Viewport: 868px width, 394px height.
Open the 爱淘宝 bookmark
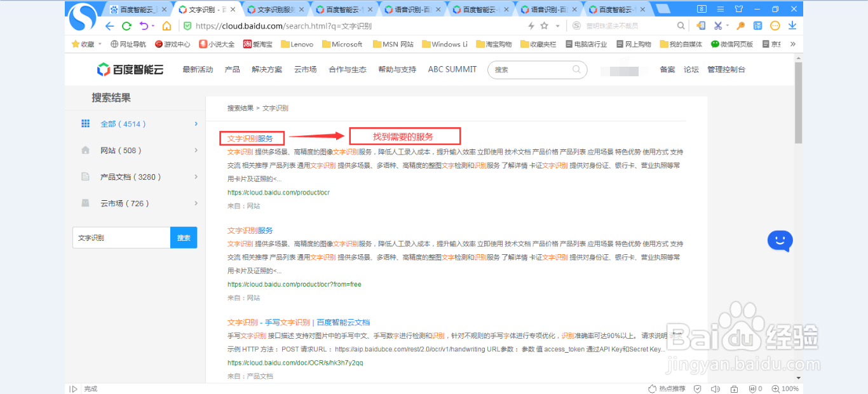[257, 44]
